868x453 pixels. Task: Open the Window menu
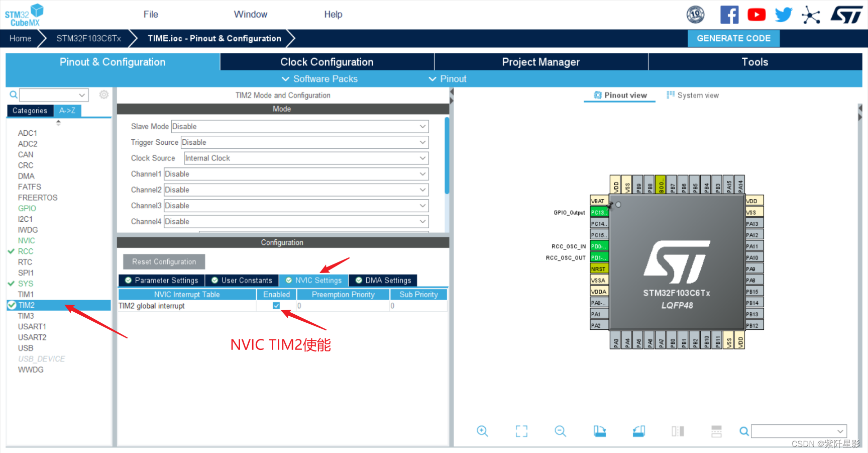pyautogui.click(x=251, y=15)
